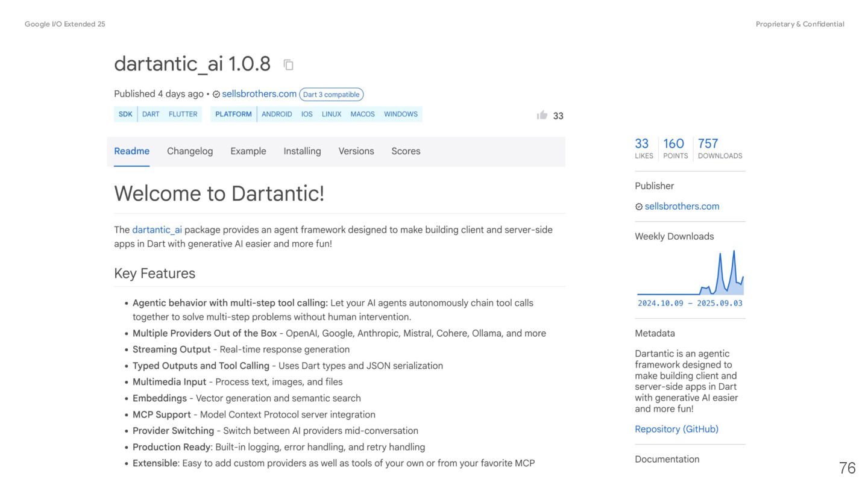Click the Extensible feature line
Image resolution: width=868 pixels, height=488 pixels.
334,463
